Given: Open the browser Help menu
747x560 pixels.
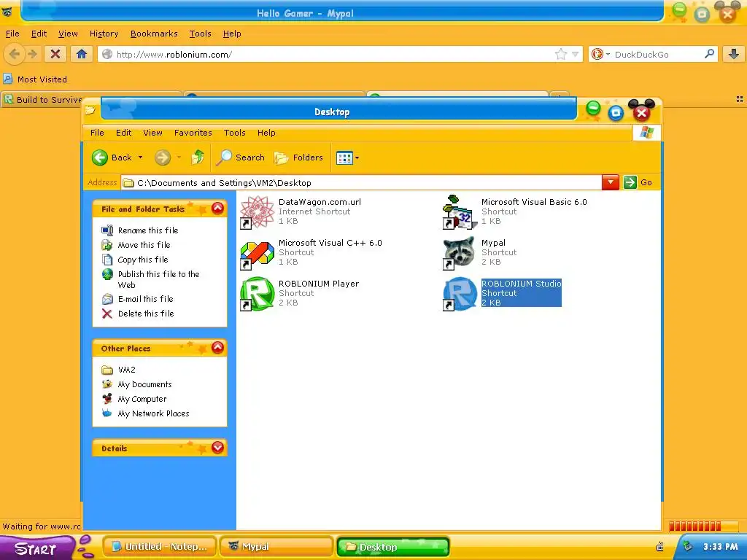Looking at the screenshot, I should click(x=232, y=34).
